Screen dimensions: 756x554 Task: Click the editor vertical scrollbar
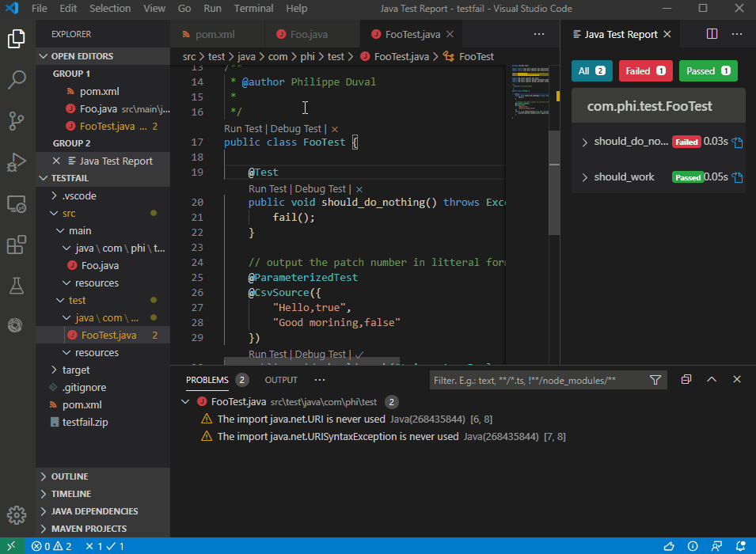point(554,184)
